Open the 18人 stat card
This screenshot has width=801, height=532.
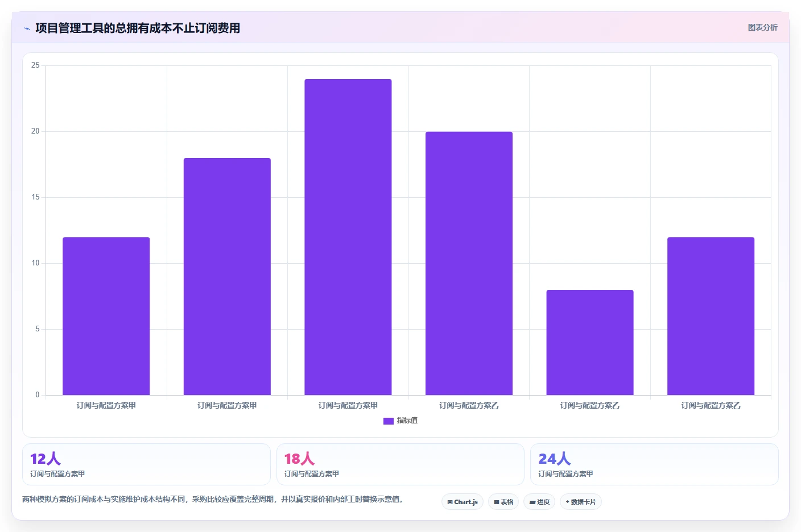point(400,464)
